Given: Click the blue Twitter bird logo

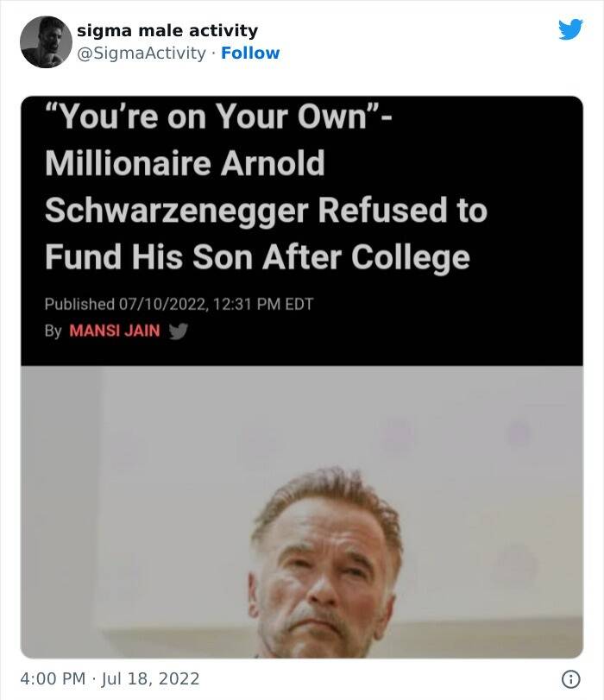Looking at the screenshot, I should (570, 29).
